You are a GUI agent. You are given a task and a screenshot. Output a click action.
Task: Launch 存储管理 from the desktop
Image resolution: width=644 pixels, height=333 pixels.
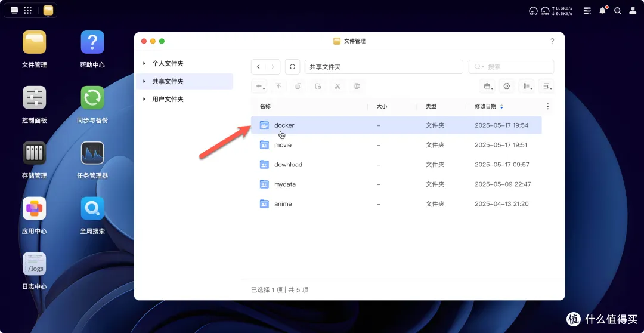34,153
